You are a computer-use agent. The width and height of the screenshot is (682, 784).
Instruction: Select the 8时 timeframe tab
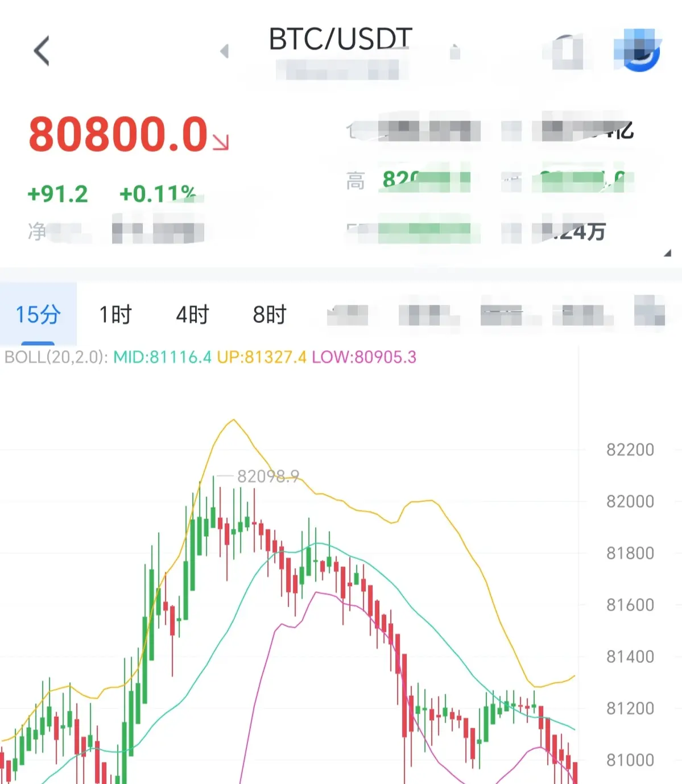[x=270, y=314]
